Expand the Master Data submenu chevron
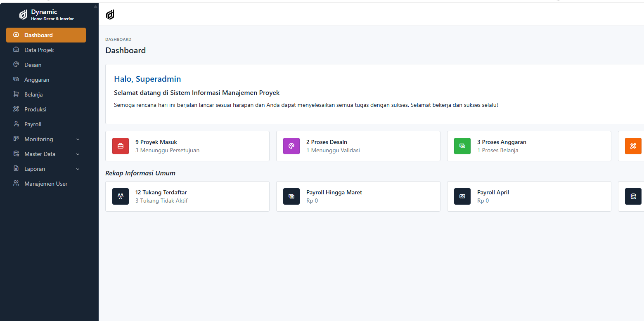Image resolution: width=644 pixels, height=321 pixels. pyautogui.click(x=78, y=154)
